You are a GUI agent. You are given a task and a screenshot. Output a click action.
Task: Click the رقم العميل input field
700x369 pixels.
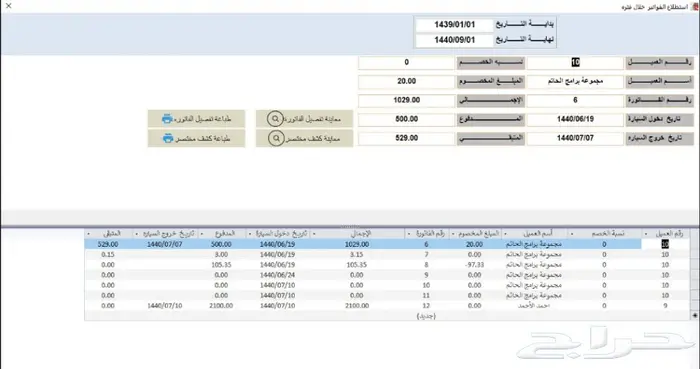pos(575,62)
